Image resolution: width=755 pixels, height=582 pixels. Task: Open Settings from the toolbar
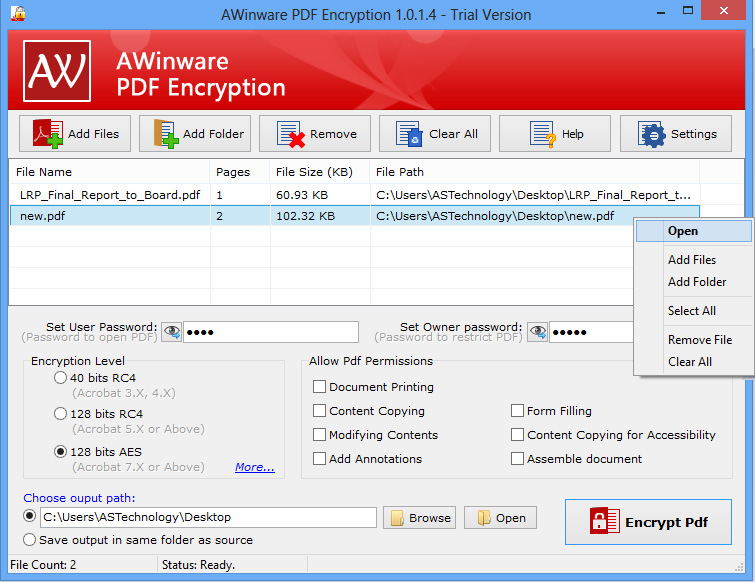pos(676,134)
